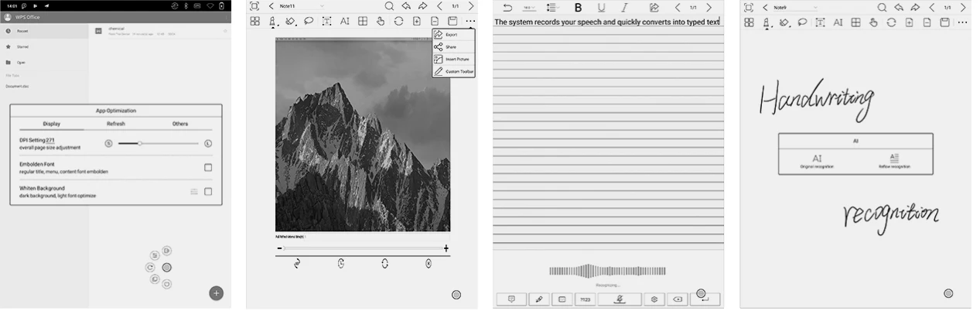Choose the hand touch tool in Note11

pos(381,22)
